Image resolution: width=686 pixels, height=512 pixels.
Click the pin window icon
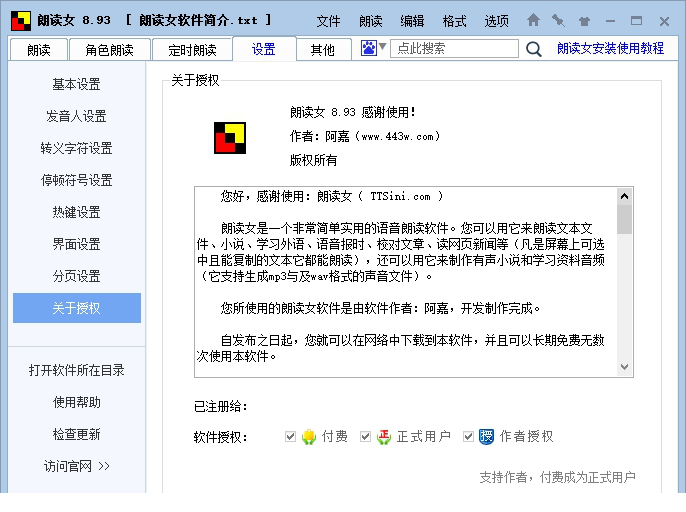558,20
